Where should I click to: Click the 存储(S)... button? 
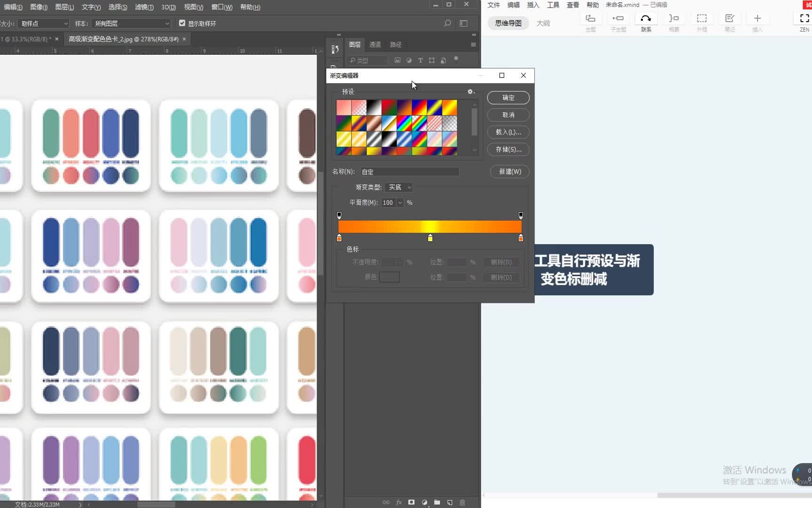508,150
